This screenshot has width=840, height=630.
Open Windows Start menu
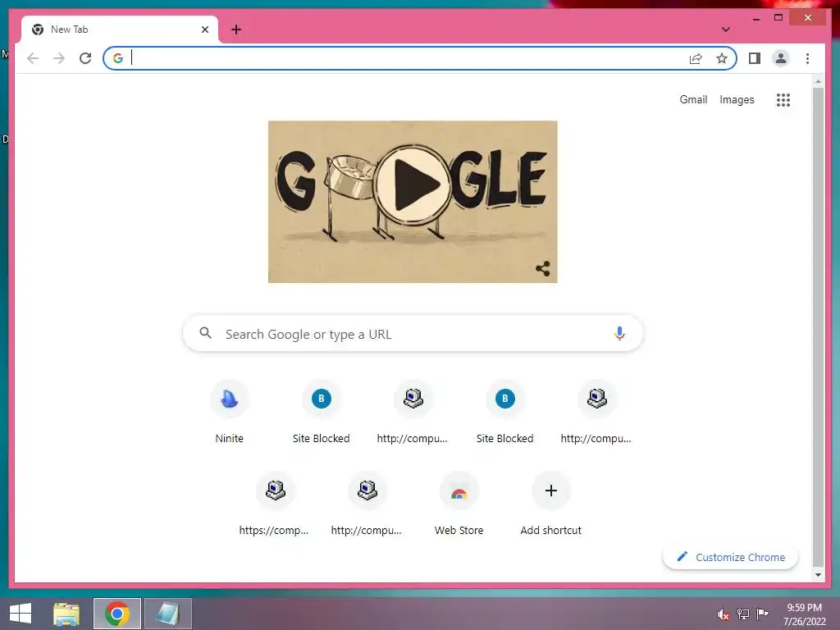pos(21,614)
